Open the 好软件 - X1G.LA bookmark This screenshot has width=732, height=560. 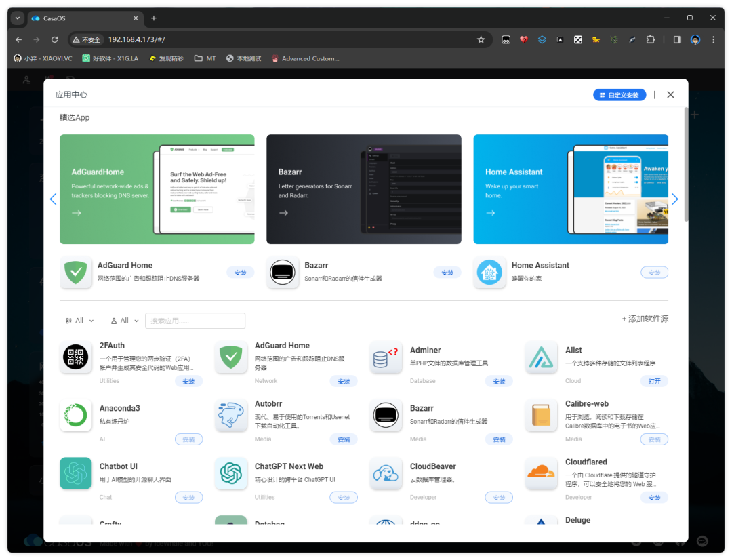click(x=110, y=58)
